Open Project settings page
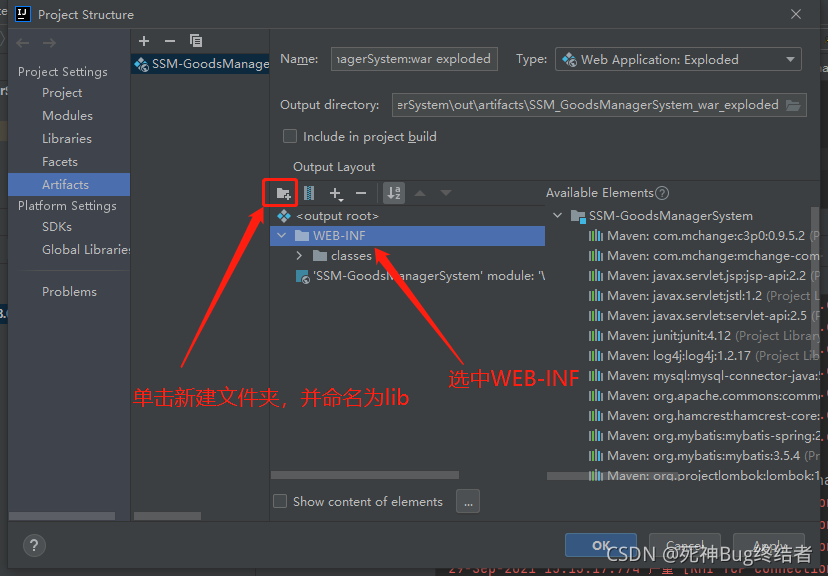This screenshot has height=576, width=828. (62, 93)
